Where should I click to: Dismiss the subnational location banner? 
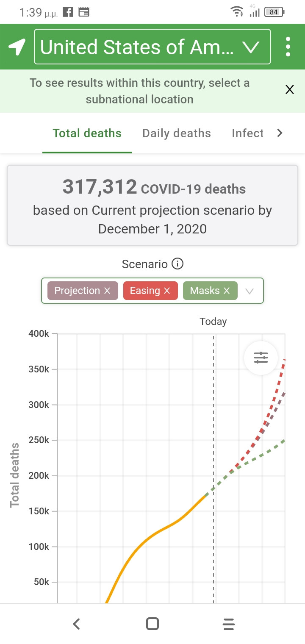tap(290, 89)
